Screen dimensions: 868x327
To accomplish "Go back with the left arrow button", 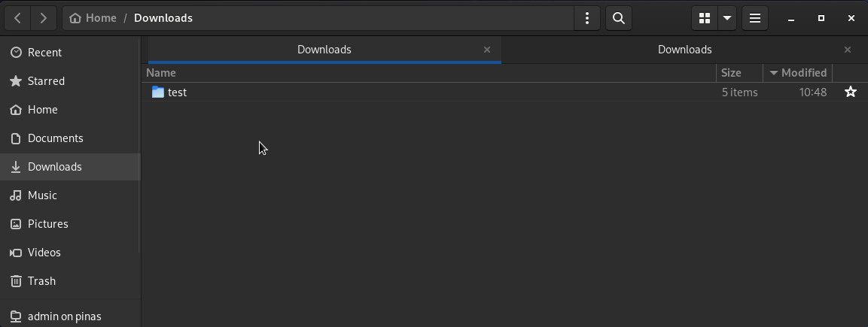I will click(x=18, y=18).
